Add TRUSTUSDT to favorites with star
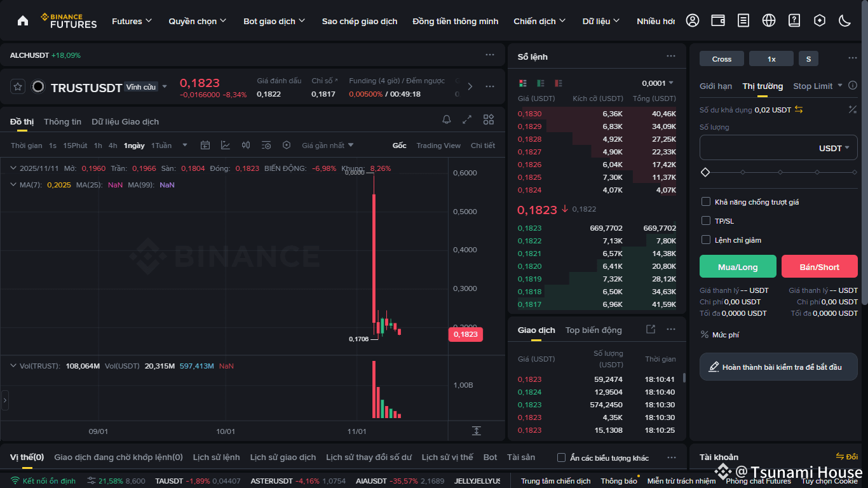 point(18,87)
